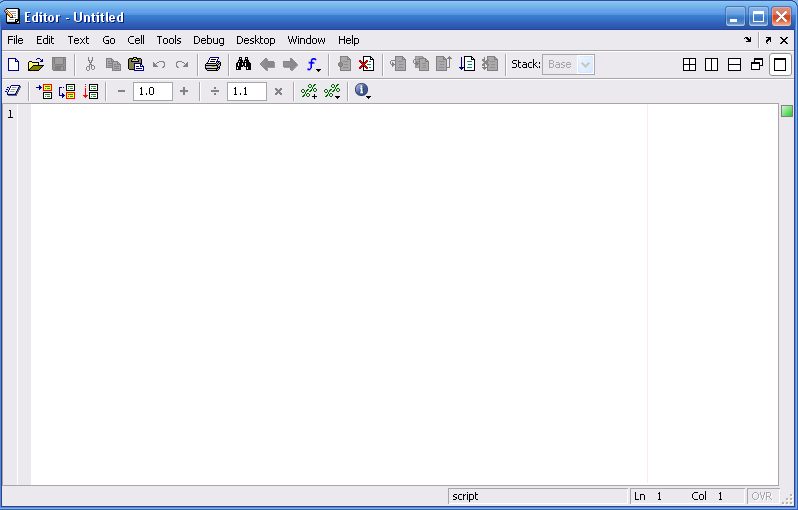The image size is (798, 510).
Task: Decrement the value with the minus button
Action: pyautogui.click(x=121, y=92)
